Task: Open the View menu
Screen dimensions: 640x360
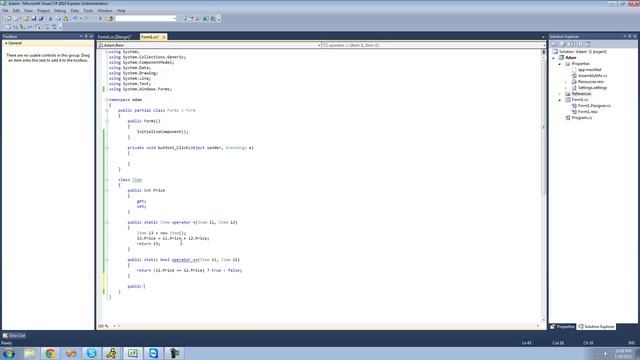Action: [x=28, y=11]
